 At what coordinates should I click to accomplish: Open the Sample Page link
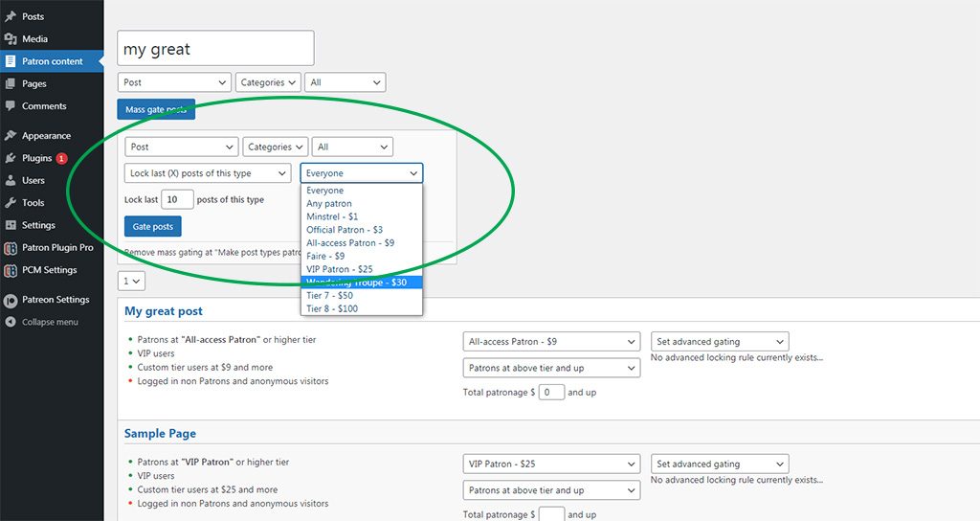coord(160,434)
